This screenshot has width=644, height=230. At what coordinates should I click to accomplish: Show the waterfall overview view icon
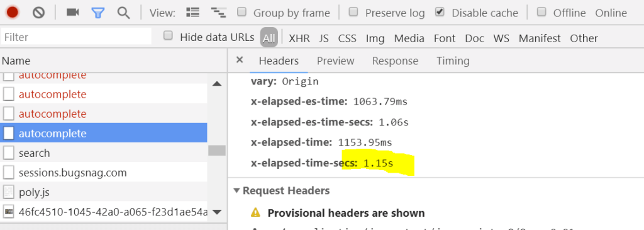pos(218,13)
